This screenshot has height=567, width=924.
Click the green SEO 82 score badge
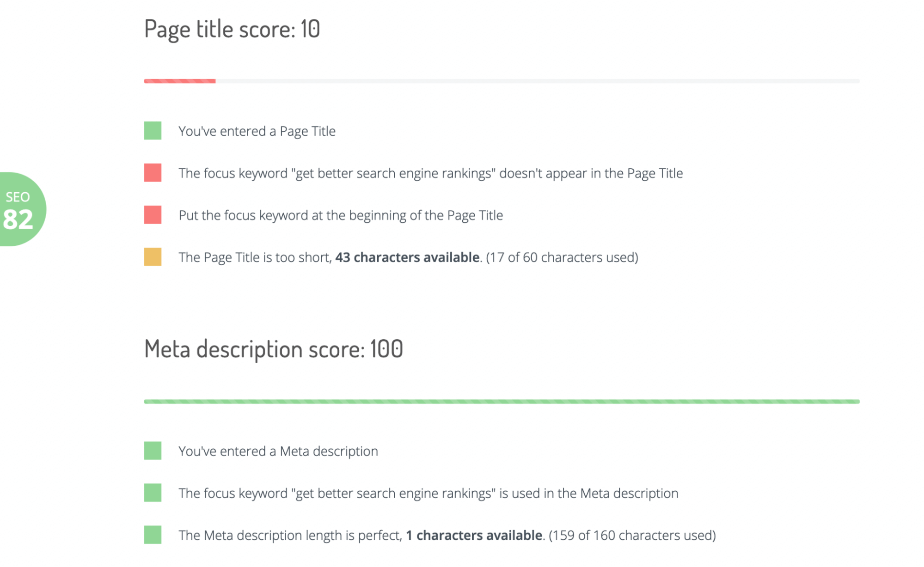point(21,209)
